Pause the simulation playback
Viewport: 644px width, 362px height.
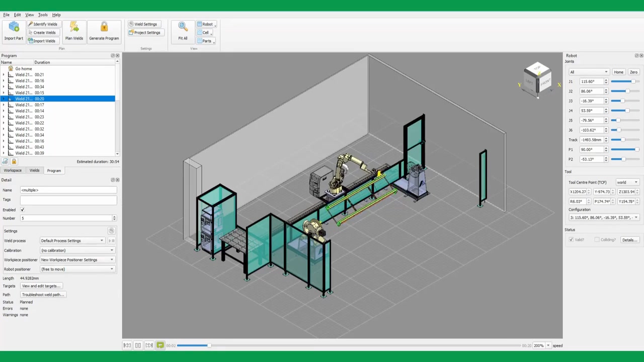(x=138, y=345)
